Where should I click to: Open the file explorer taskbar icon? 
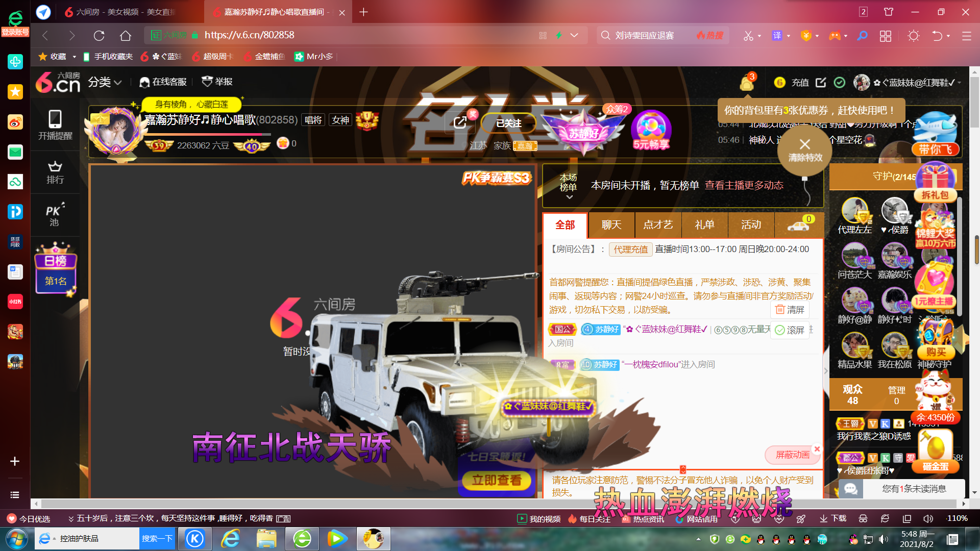click(266, 539)
